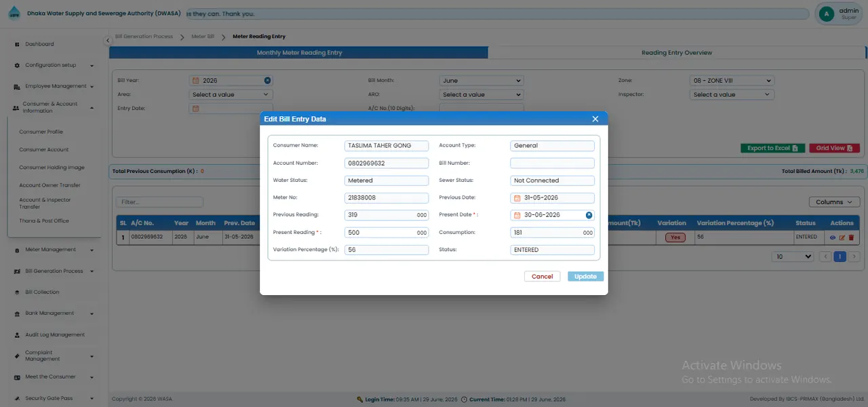Click the Cancel button in dialog
Image resolution: width=868 pixels, height=407 pixels.
542,277
